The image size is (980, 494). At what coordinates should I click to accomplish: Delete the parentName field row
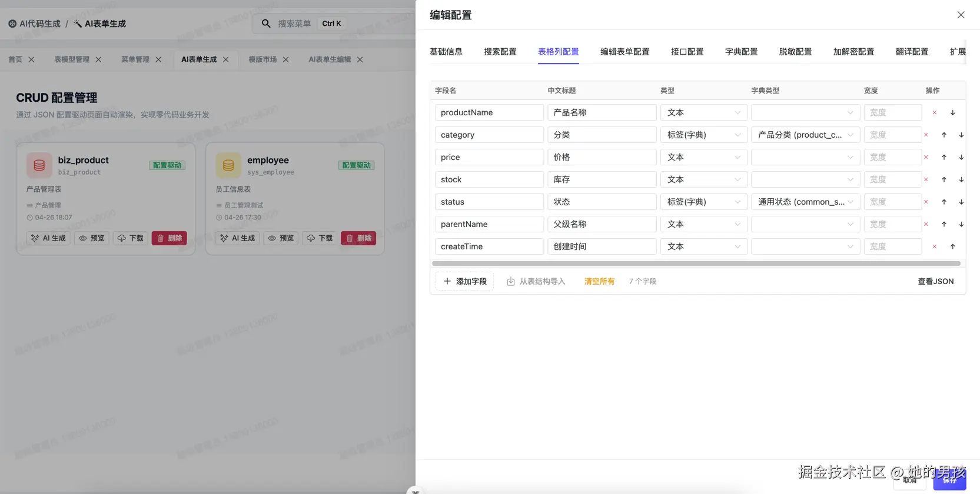926,224
